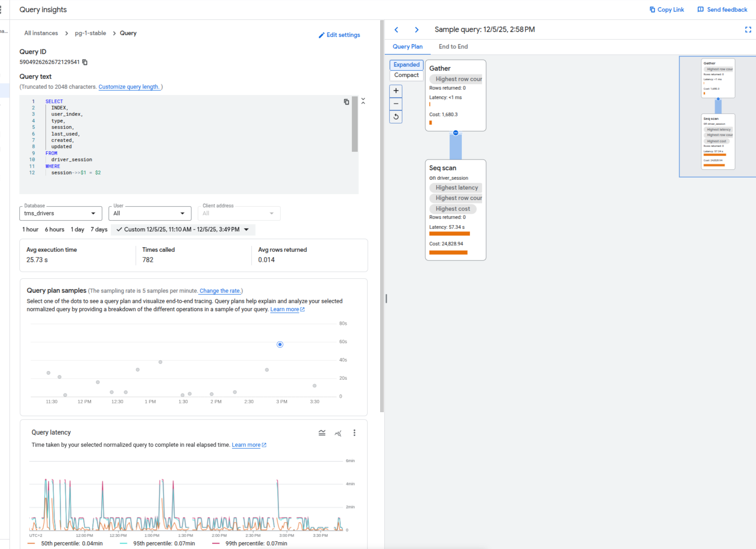Open the User dropdown
756x549 pixels.
150,213
